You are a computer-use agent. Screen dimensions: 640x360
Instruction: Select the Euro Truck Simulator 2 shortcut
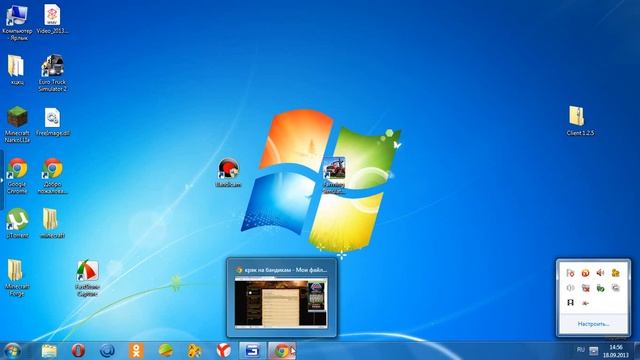click(x=52, y=73)
